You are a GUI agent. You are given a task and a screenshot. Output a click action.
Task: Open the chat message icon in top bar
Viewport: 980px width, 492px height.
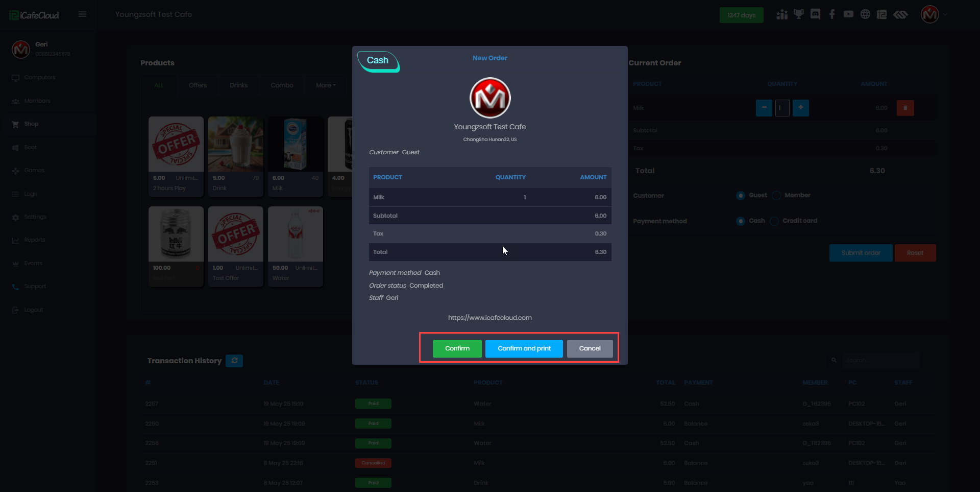tap(816, 14)
